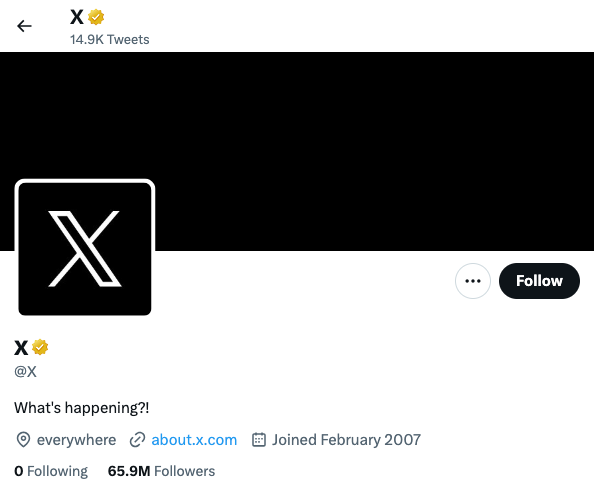Image resolution: width=594 pixels, height=487 pixels.
Task: View the 0 Following list
Action: 51,471
